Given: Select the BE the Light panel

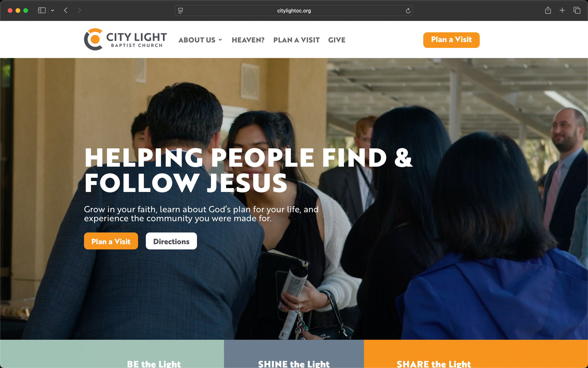Looking at the screenshot, I should coord(112,354).
